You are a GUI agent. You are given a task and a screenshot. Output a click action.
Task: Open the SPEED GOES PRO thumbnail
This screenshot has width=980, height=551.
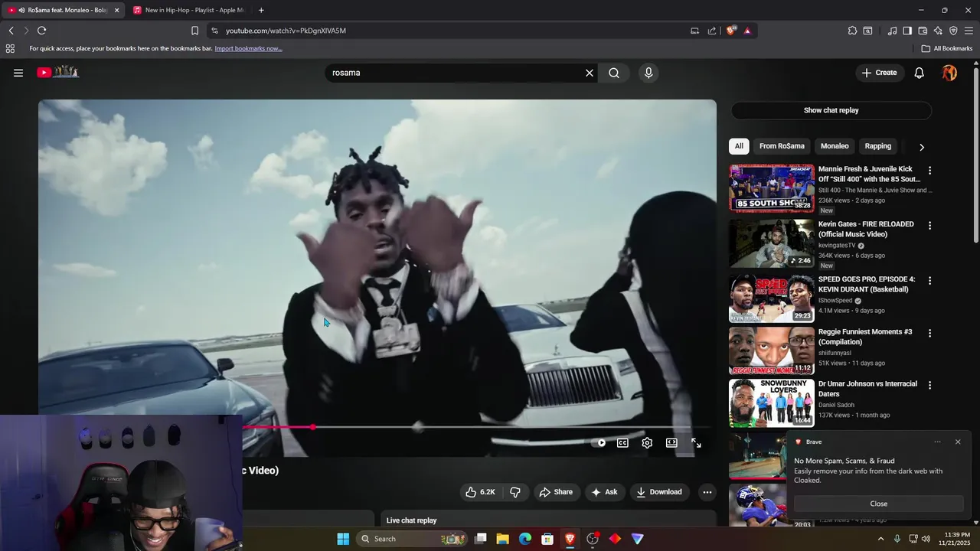[x=772, y=298]
